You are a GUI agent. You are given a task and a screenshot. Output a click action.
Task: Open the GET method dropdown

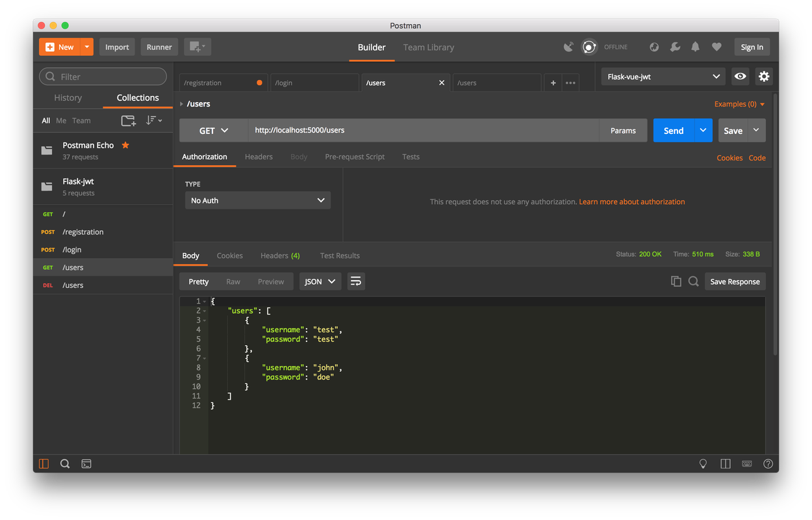(214, 131)
